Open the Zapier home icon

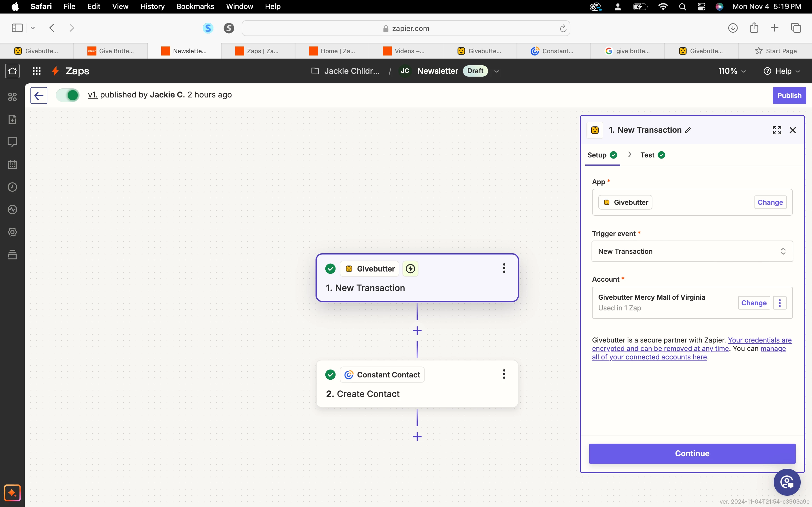pyautogui.click(x=12, y=71)
